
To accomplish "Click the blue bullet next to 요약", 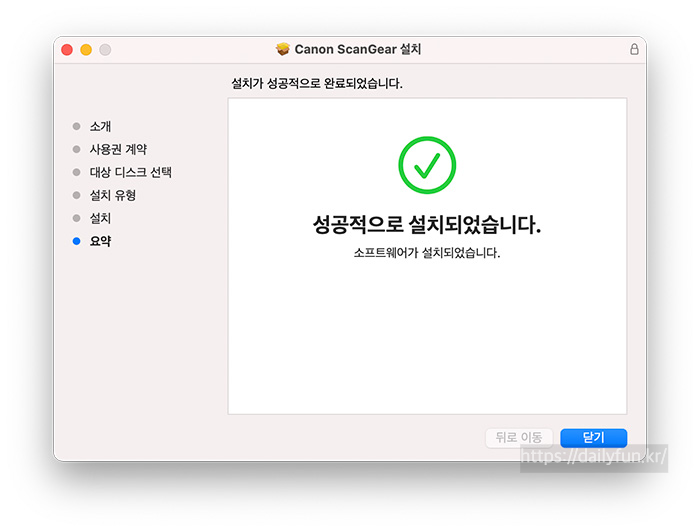I will tap(76, 241).
